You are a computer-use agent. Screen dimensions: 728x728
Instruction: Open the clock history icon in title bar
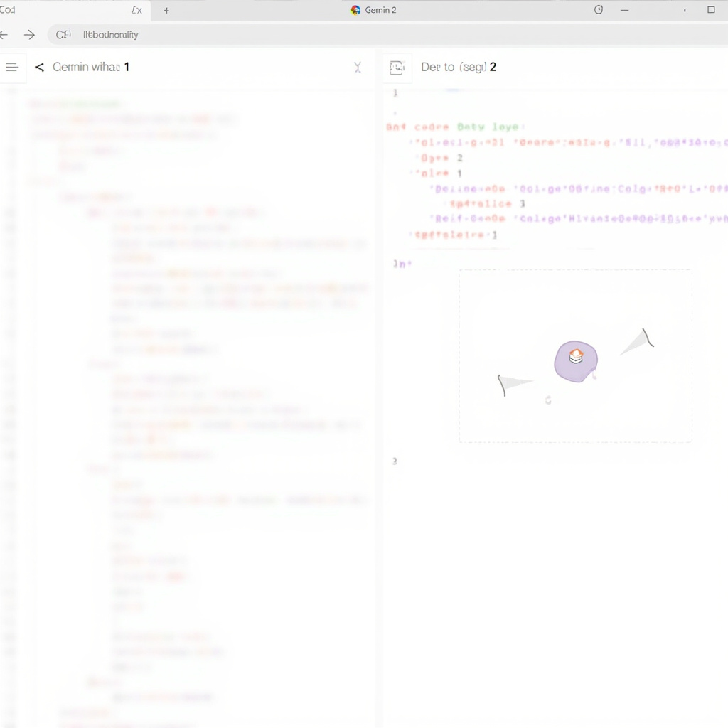599,10
